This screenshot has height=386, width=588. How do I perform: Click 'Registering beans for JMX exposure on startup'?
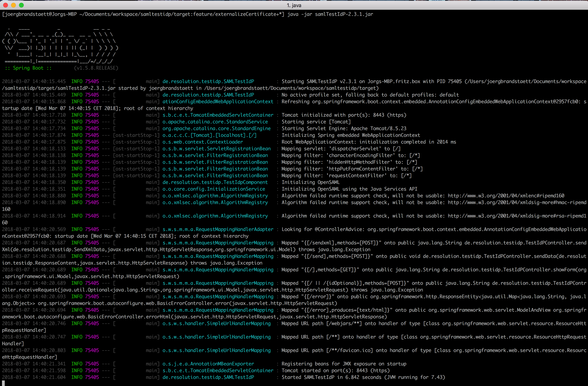[x=344, y=364]
